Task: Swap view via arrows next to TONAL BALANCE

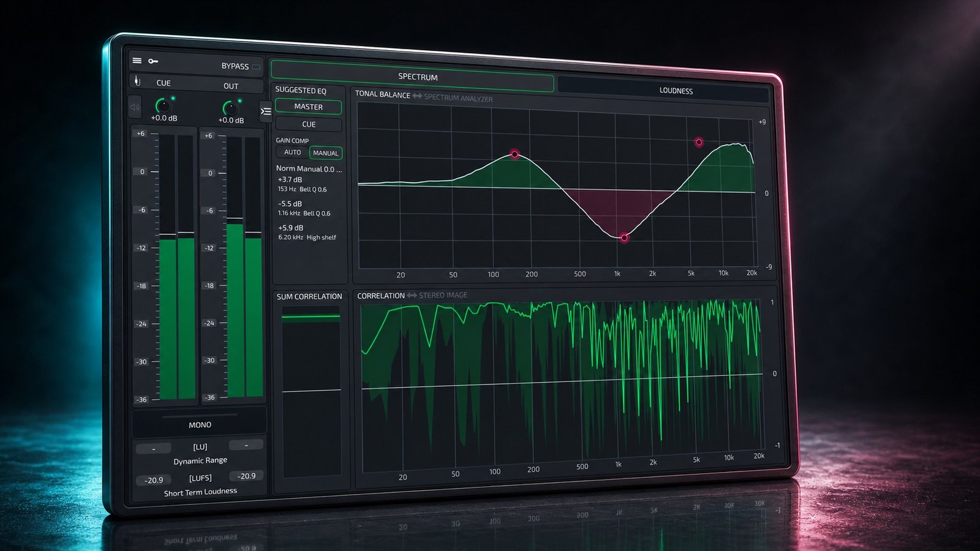Action: coord(417,96)
